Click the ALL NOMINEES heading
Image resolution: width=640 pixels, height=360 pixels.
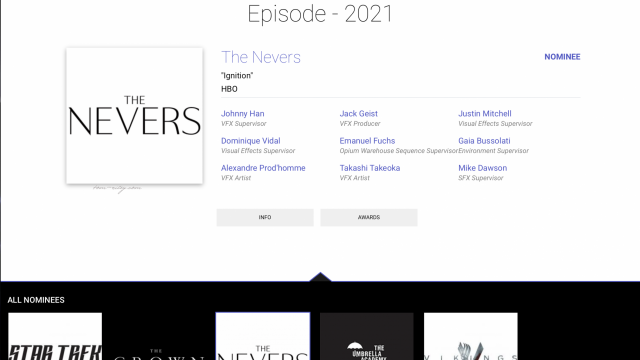pos(36,300)
